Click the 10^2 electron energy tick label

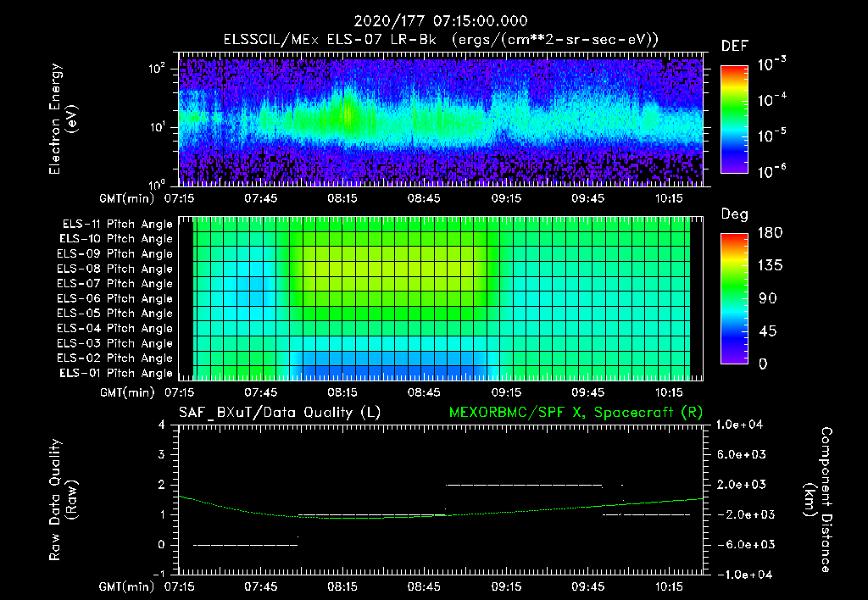coord(157,69)
